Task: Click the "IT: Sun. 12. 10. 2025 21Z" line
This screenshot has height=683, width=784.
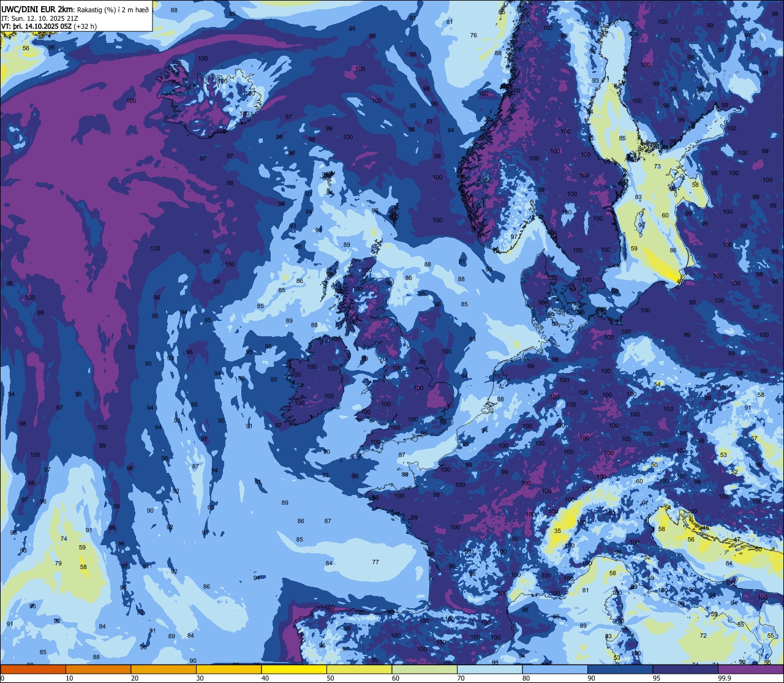Action: pyautogui.click(x=39, y=18)
